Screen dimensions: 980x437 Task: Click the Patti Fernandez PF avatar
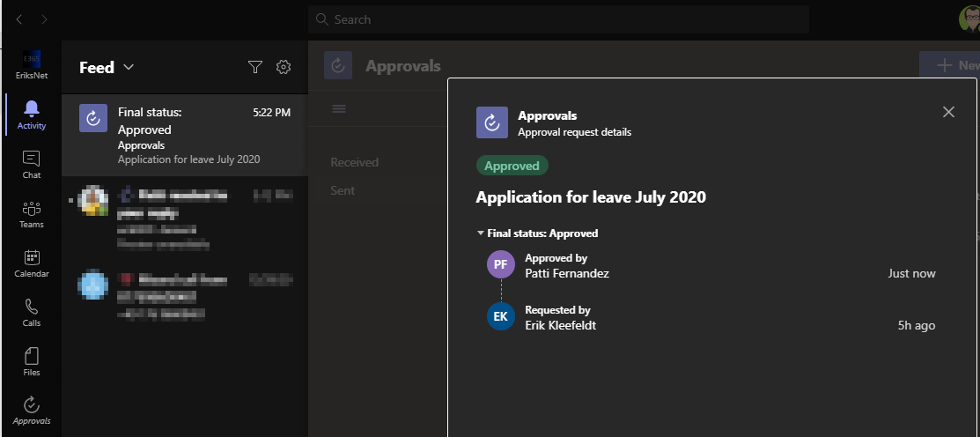(500, 265)
